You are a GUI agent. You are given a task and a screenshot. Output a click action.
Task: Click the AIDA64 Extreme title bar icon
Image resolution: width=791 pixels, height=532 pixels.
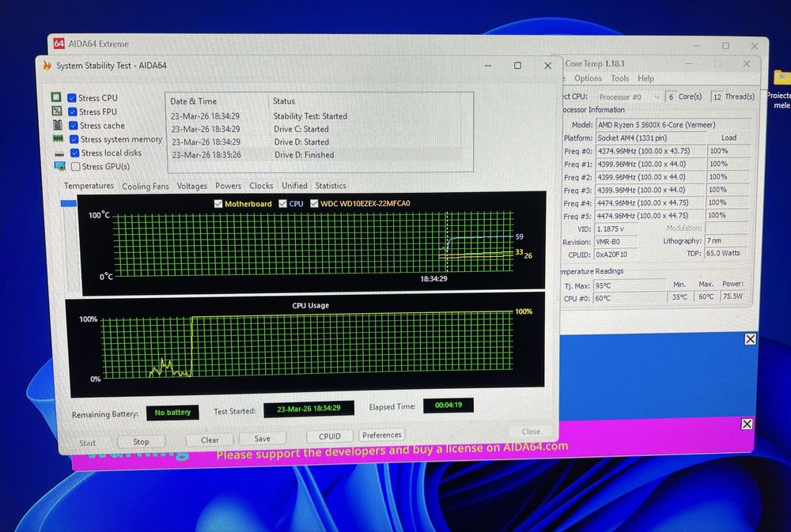pyautogui.click(x=59, y=43)
